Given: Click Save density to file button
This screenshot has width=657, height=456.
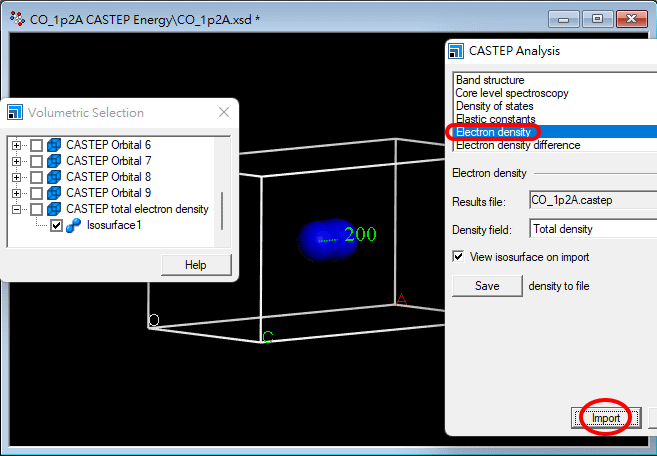Looking at the screenshot, I should click(x=487, y=286).
